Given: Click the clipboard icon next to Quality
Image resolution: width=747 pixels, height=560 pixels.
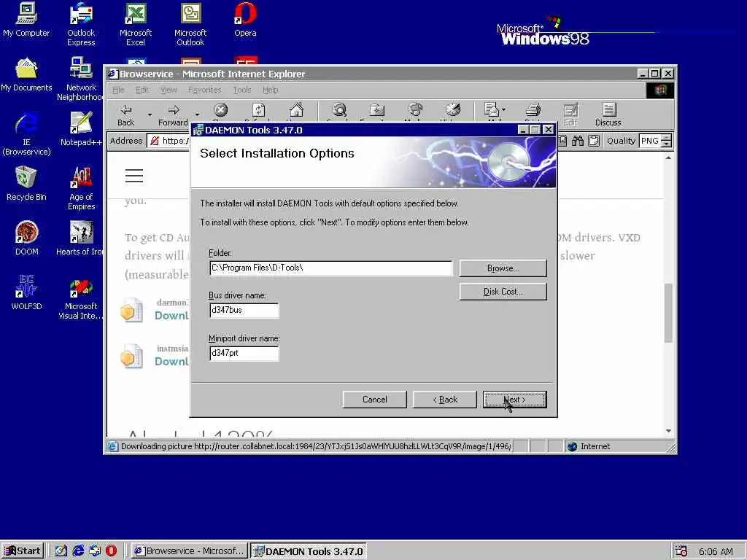Looking at the screenshot, I should (594, 141).
